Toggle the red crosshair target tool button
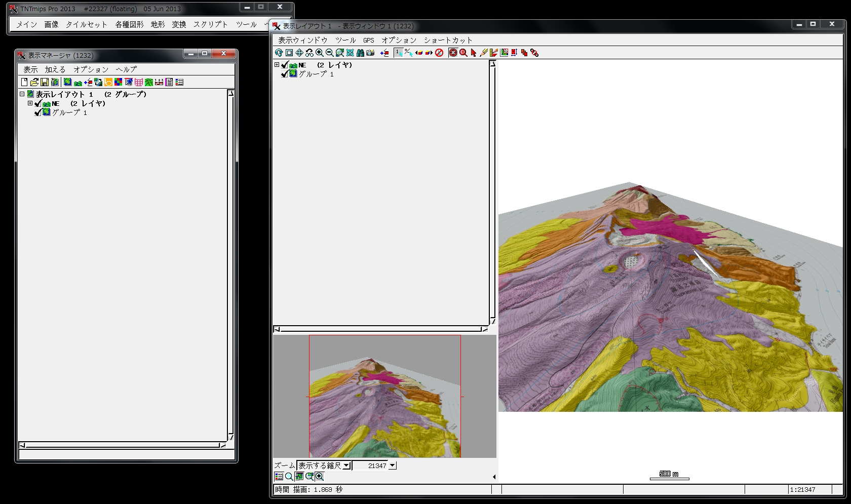 tap(453, 53)
